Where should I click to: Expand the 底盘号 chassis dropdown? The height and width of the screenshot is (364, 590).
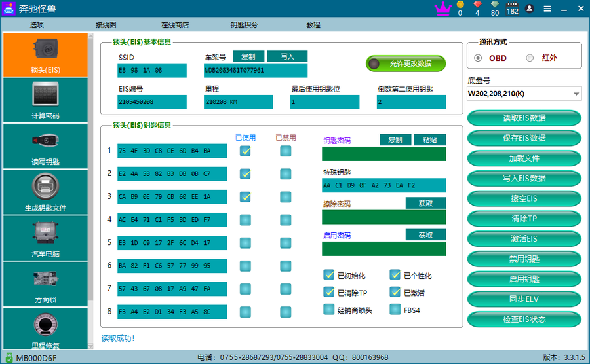point(576,94)
